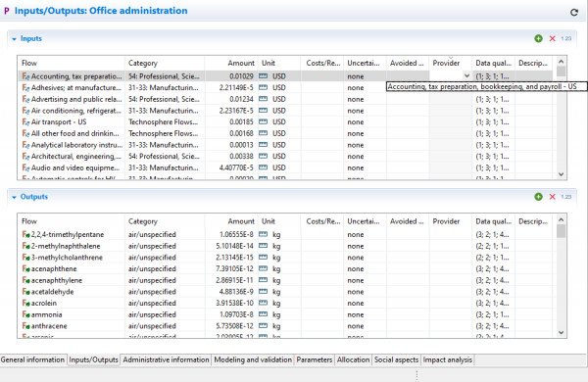Click amount 0.01234 in Advertising row
The width and height of the screenshot is (588, 382).
pos(241,99)
